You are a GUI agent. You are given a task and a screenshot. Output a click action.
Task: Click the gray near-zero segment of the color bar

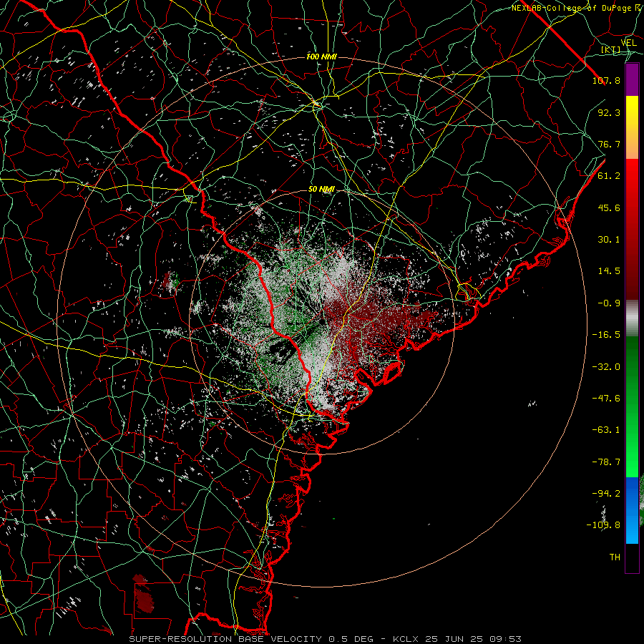pos(632,318)
